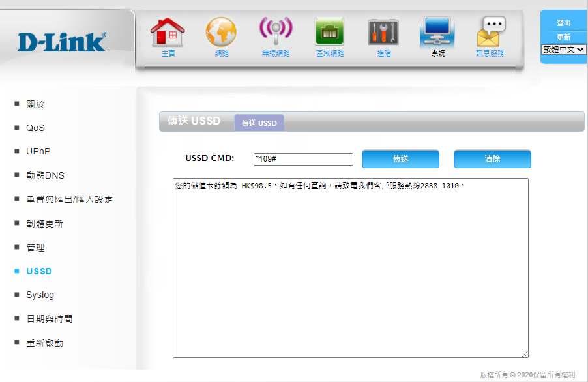Open the 主頁 home house icon
The width and height of the screenshot is (588, 382).
tap(168, 32)
